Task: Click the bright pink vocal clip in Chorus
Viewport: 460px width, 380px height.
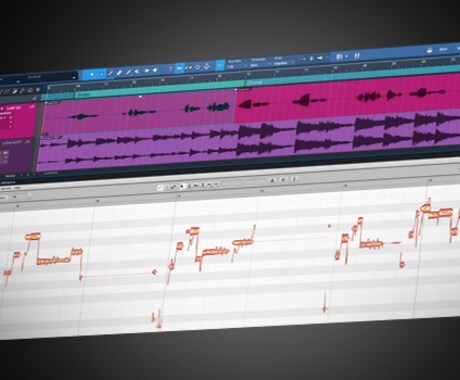Action: [347, 98]
